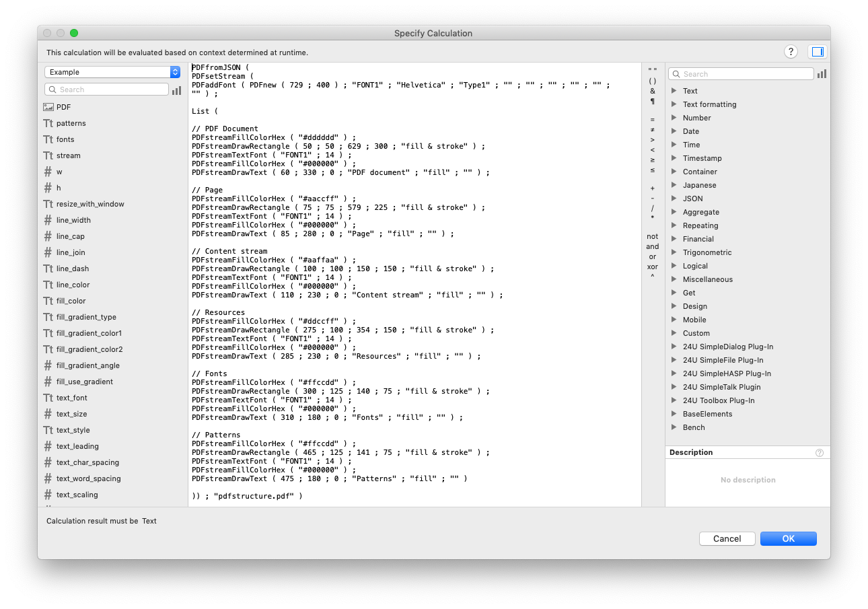The height and width of the screenshot is (609, 868).
Task: Click the 'pdfstructure.pdf' closing line
Action: (247, 496)
